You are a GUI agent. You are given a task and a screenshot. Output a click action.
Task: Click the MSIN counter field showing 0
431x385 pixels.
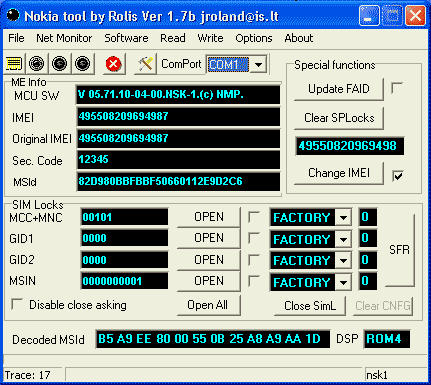tap(368, 281)
